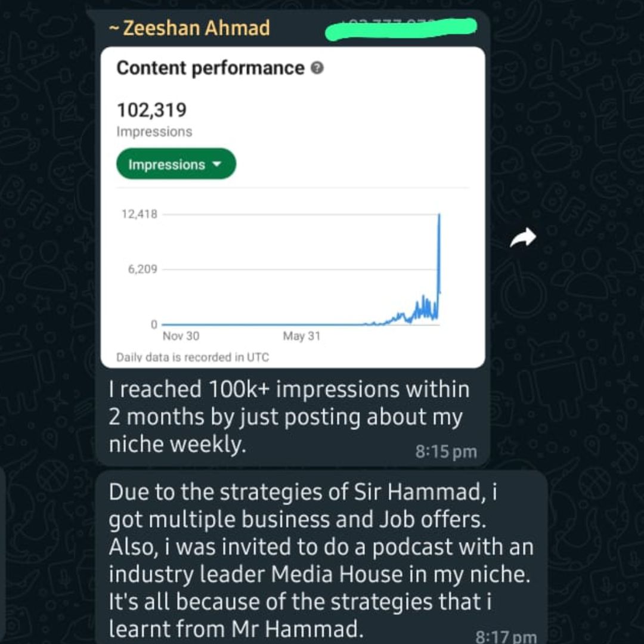The width and height of the screenshot is (644, 644).
Task: Open the Content performance image thumbnail
Action: pos(293,208)
